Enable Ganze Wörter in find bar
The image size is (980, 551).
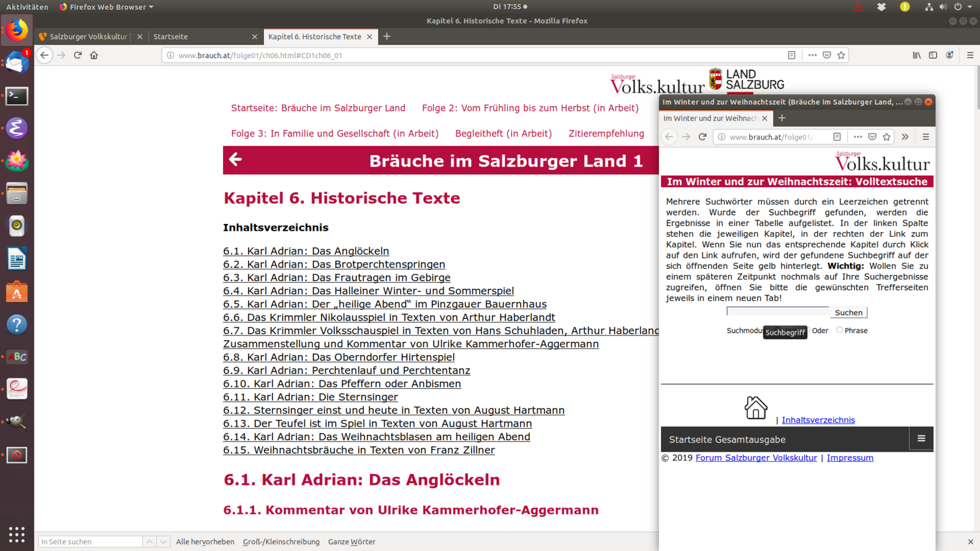pos(352,542)
